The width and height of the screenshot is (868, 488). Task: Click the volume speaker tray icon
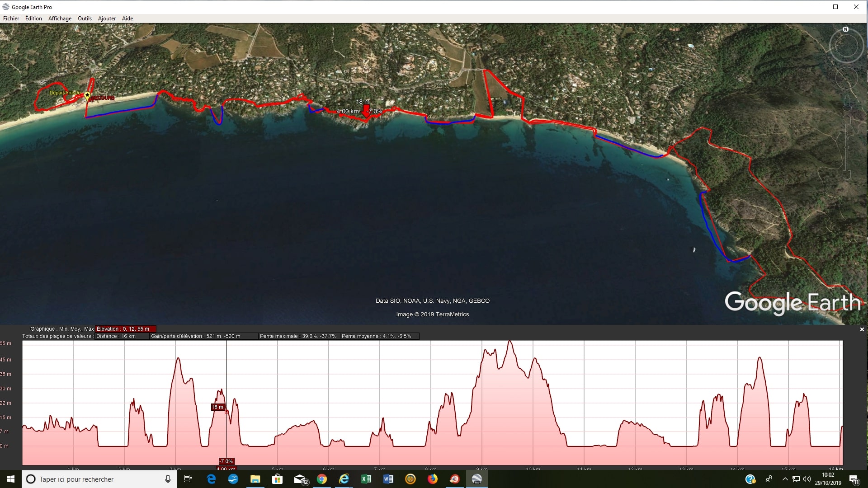(807, 479)
